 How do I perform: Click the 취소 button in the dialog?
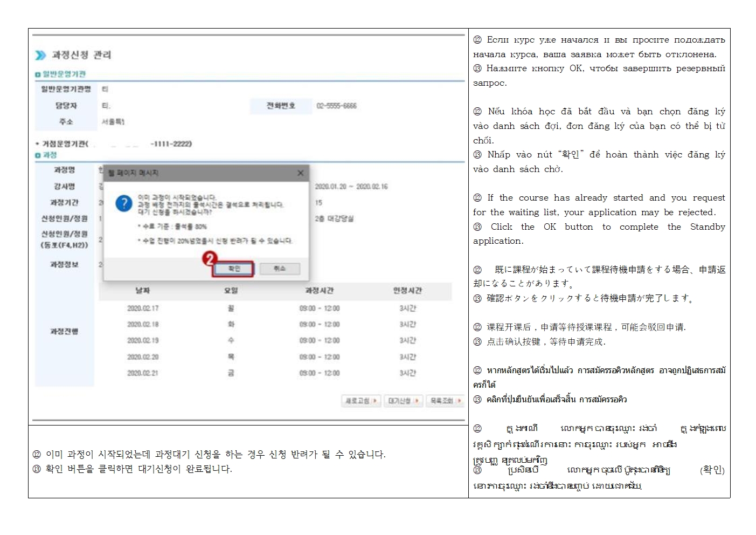279,269
